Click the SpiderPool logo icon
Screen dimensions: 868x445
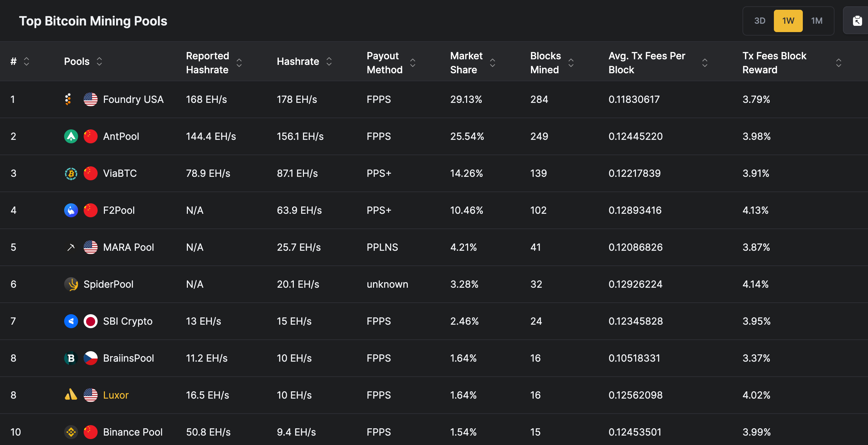pos(71,284)
